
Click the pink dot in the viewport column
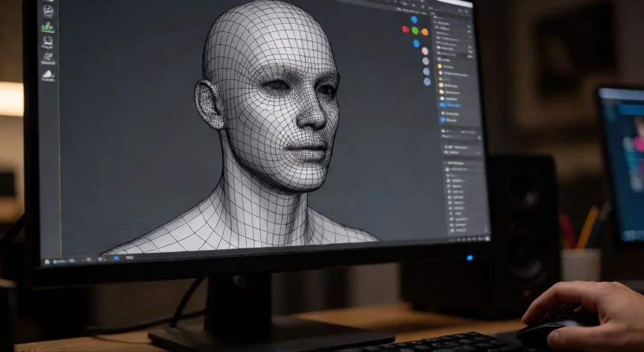coord(425,51)
